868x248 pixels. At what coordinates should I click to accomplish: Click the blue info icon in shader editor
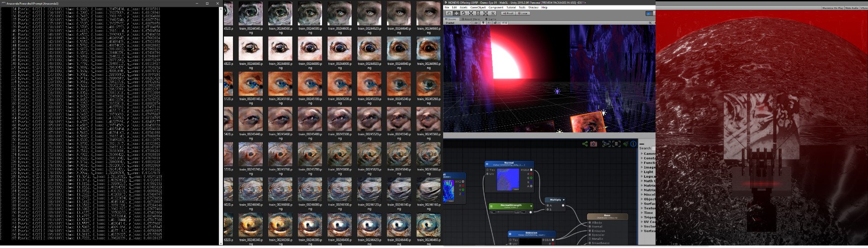click(x=633, y=144)
